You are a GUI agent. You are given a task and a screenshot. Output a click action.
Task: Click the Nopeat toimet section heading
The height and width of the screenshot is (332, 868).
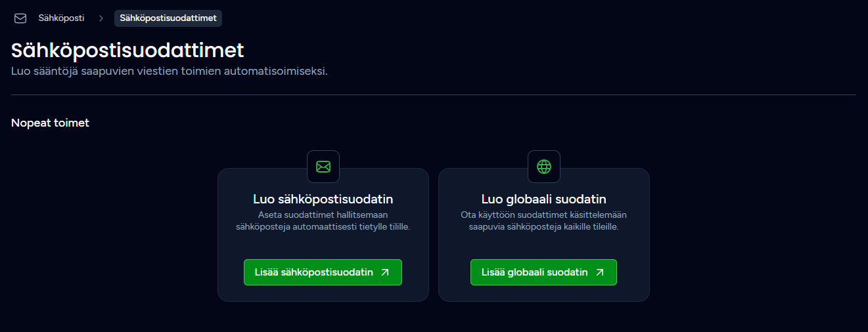(50, 123)
